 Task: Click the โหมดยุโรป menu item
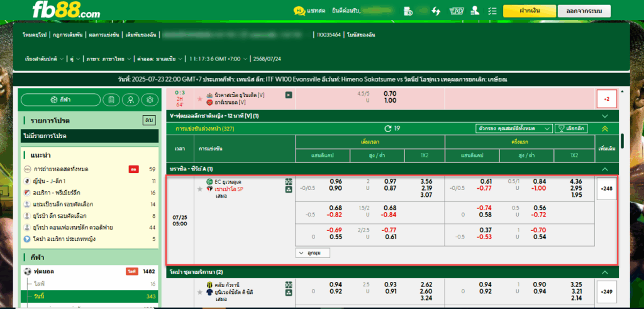pos(36,35)
